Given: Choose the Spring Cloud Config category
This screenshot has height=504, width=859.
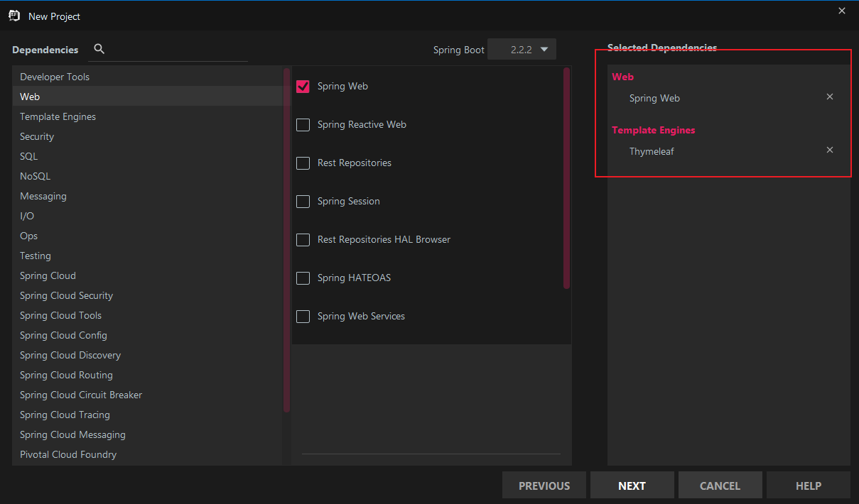Looking at the screenshot, I should click(63, 335).
